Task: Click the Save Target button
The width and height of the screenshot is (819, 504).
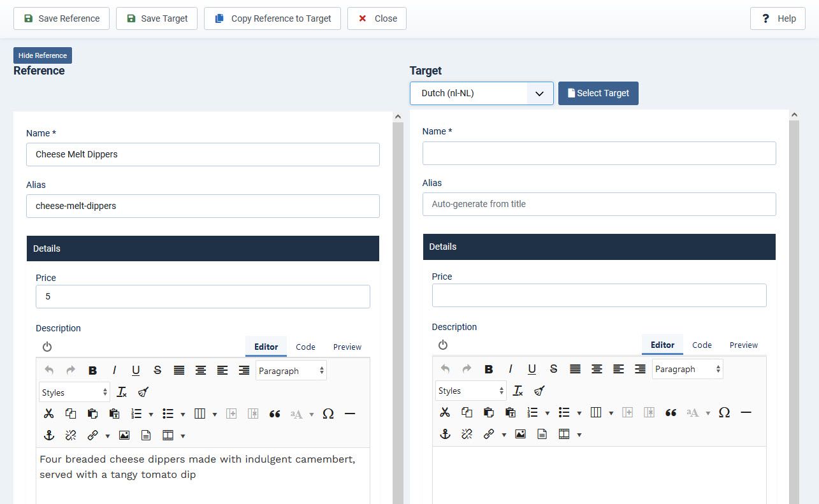Action: (157, 18)
